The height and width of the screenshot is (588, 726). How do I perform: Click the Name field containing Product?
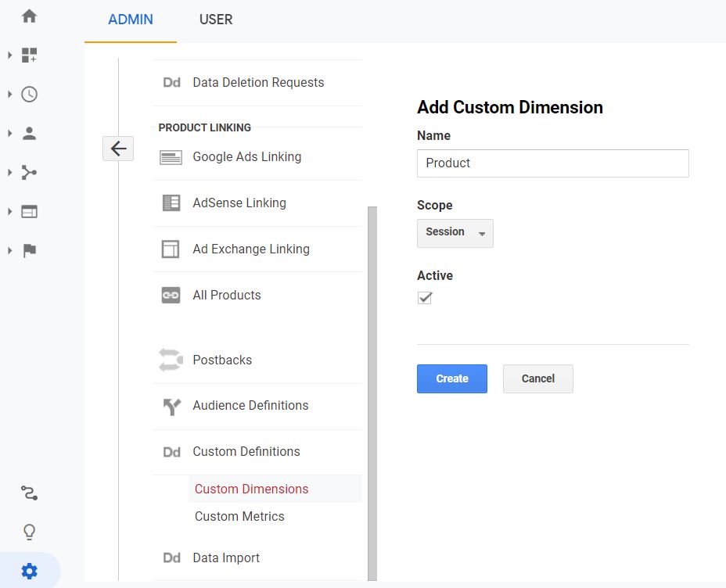click(x=552, y=163)
